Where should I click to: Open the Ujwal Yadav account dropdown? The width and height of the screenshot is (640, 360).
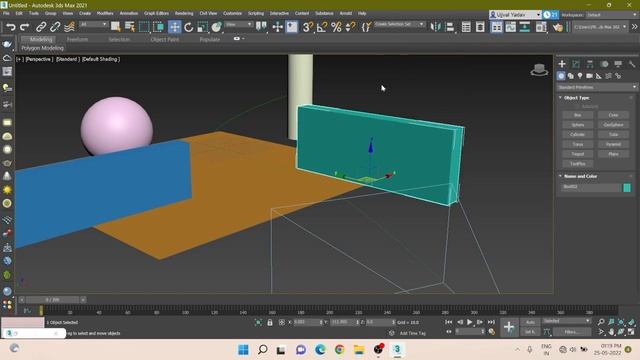click(x=515, y=15)
